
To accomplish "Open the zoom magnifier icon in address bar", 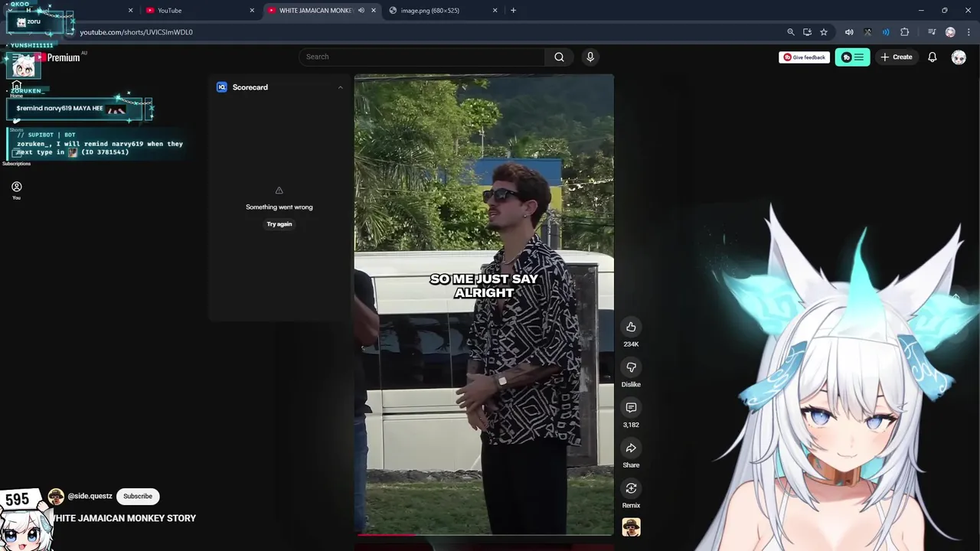I will [791, 32].
